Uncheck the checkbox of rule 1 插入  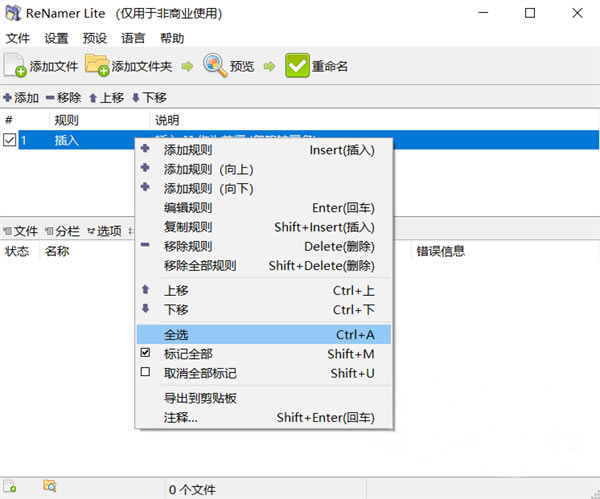tap(10, 140)
